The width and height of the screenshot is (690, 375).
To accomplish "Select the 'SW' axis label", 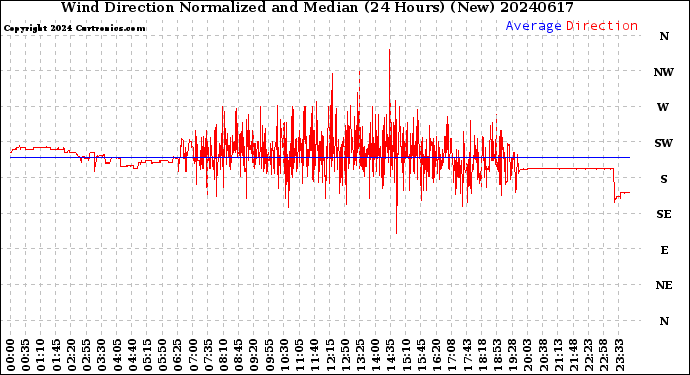I will (664, 143).
